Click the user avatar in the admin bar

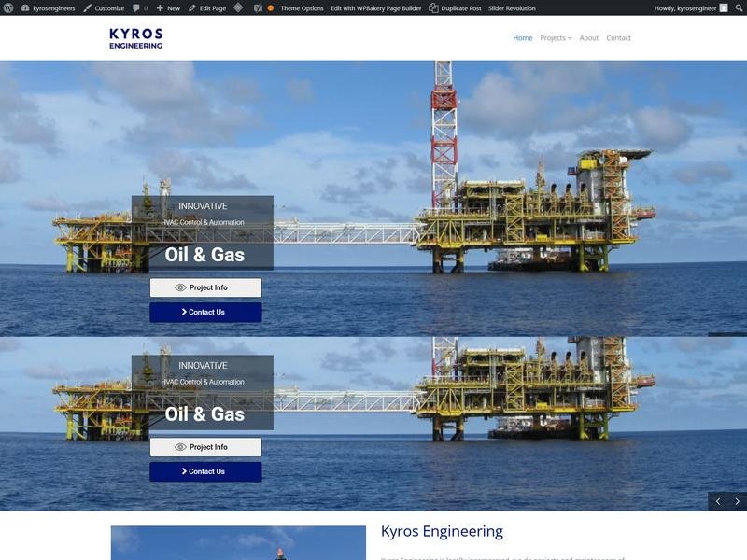(724, 8)
